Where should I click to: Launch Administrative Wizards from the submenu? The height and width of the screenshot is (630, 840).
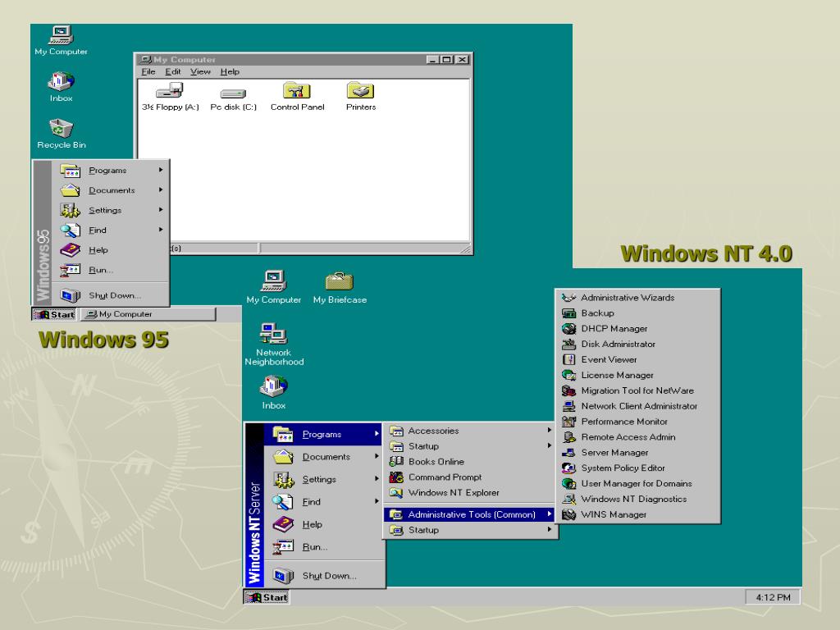coord(637,297)
